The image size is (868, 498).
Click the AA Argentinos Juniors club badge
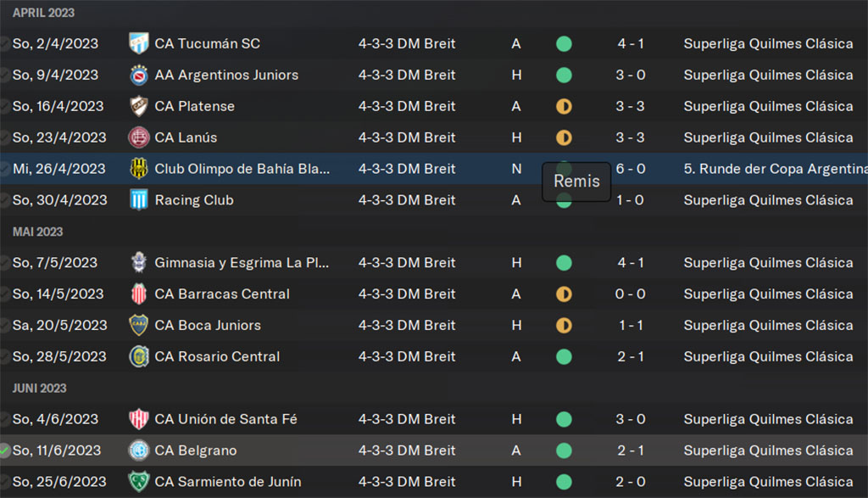click(138, 75)
